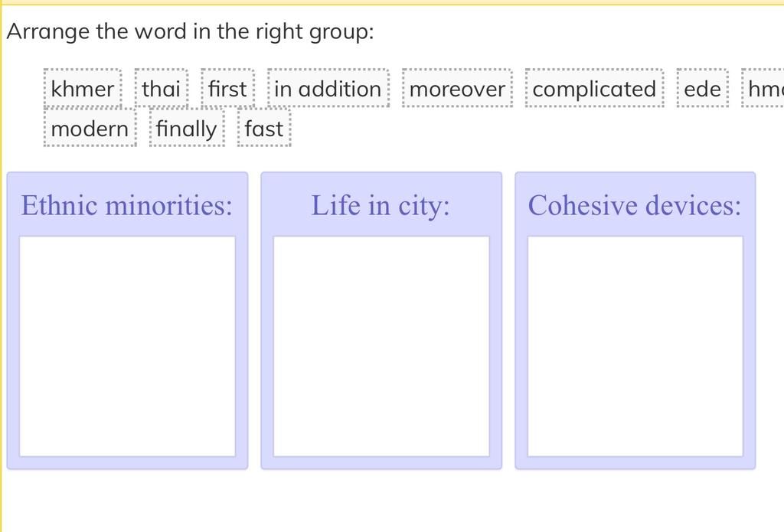The image size is (784, 532).
Task: Select the 'khmer' word chip
Action: 83,89
